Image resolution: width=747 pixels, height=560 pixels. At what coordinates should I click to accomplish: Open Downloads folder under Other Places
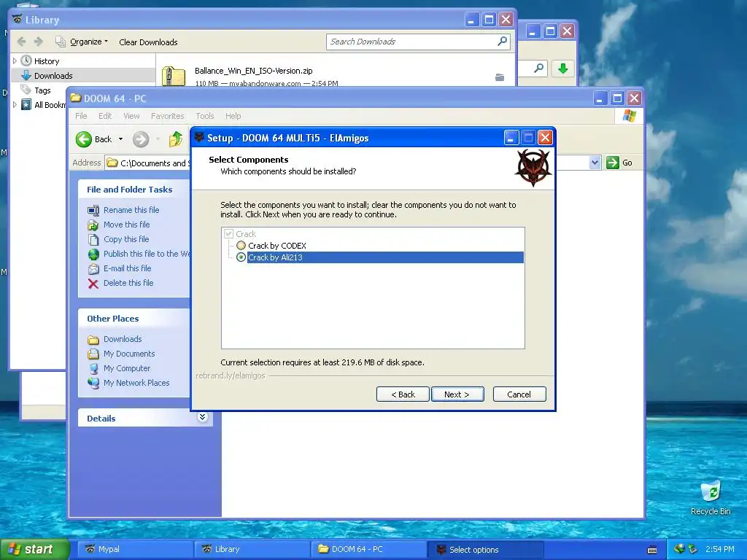pyautogui.click(x=123, y=339)
